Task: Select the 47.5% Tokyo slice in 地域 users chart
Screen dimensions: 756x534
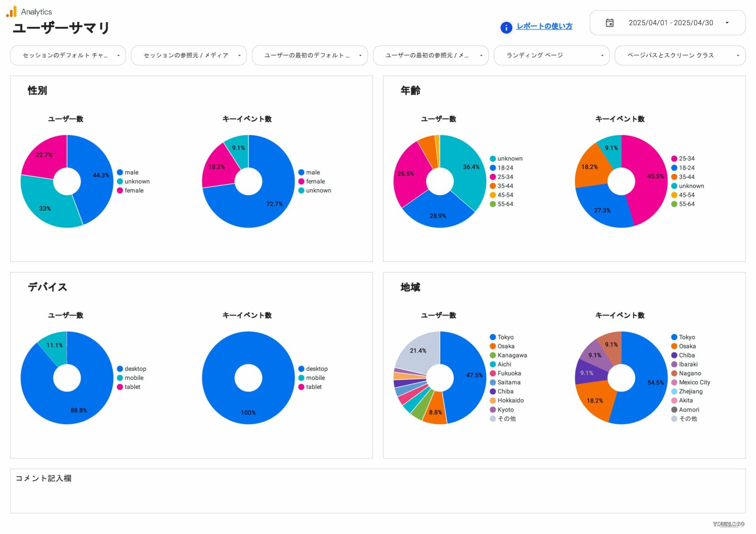Action: pos(467,375)
